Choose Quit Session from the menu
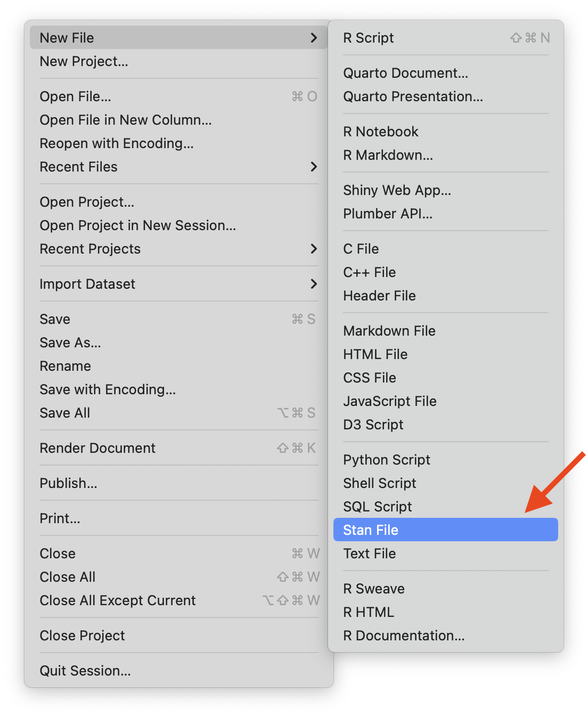Screen dimensions: 588x716 click(85, 671)
